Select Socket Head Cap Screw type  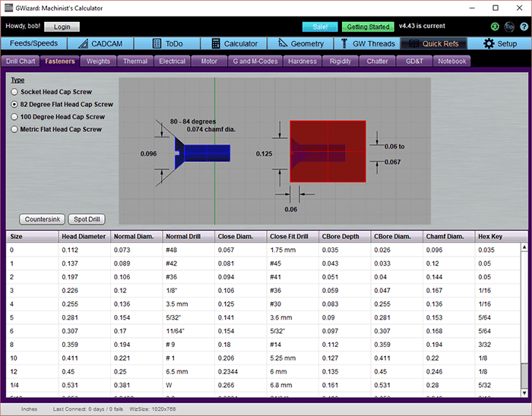point(51,92)
